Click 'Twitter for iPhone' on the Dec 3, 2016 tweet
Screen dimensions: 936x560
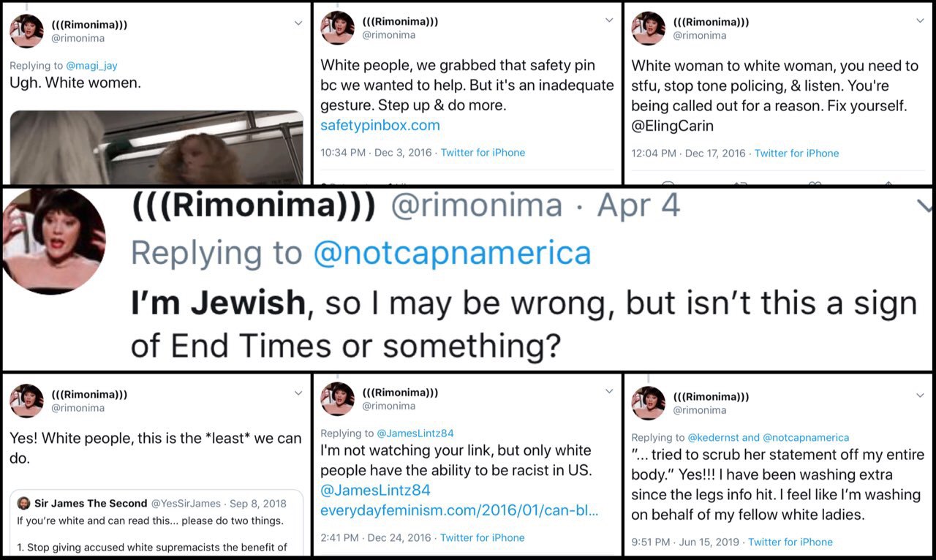(x=483, y=153)
